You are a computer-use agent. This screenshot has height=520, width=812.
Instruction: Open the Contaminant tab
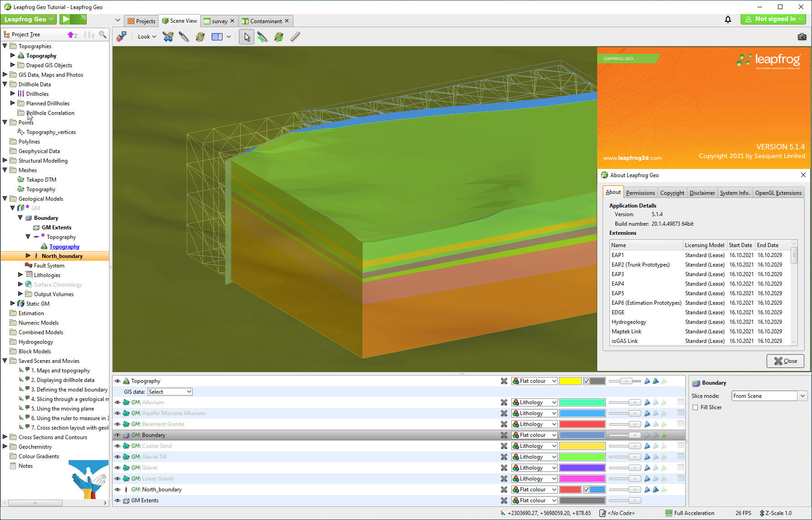coord(266,21)
